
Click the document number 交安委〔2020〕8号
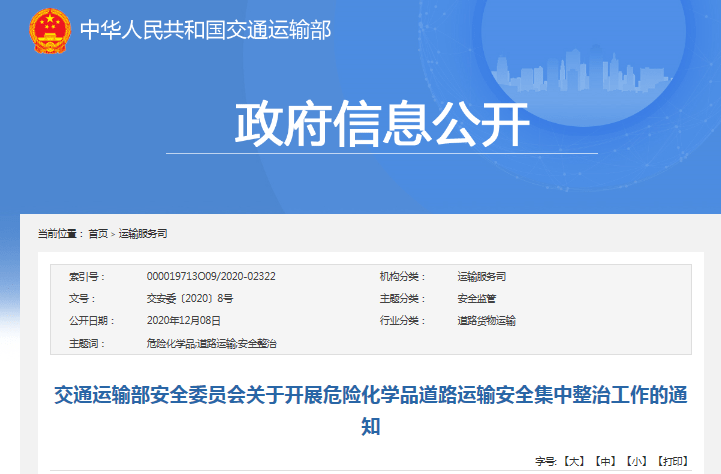(190, 298)
